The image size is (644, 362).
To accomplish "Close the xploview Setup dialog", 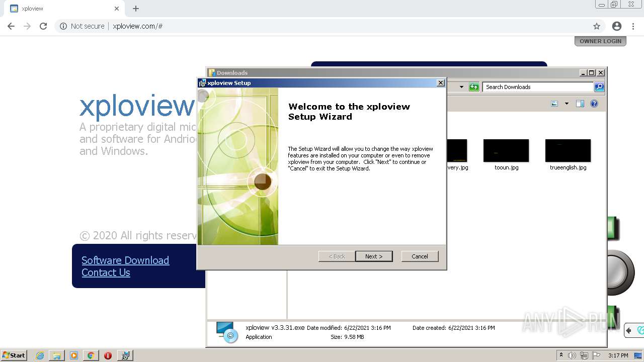I will (441, 83).
